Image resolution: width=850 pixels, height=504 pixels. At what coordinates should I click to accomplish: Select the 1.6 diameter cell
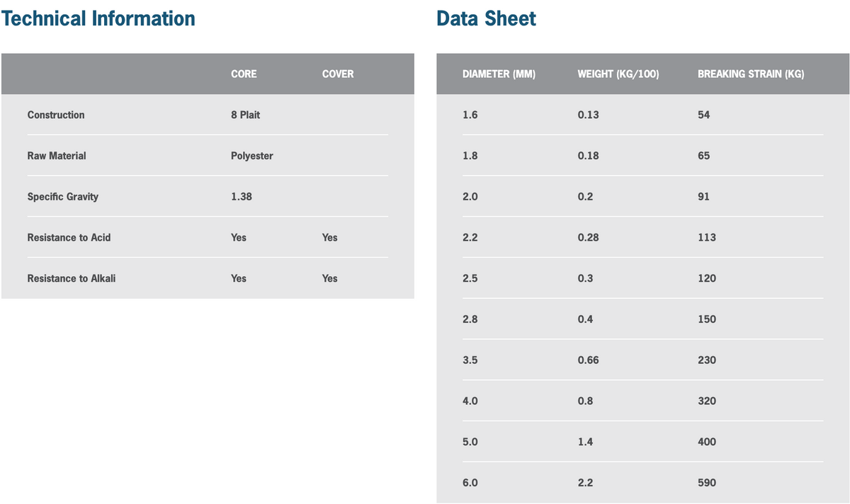click(x=470, y=115)
